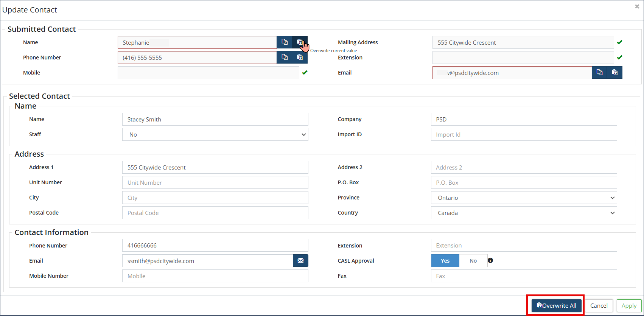Set CASL Approval to Yes
Screen dimensions: 644x316
[445, 261]
